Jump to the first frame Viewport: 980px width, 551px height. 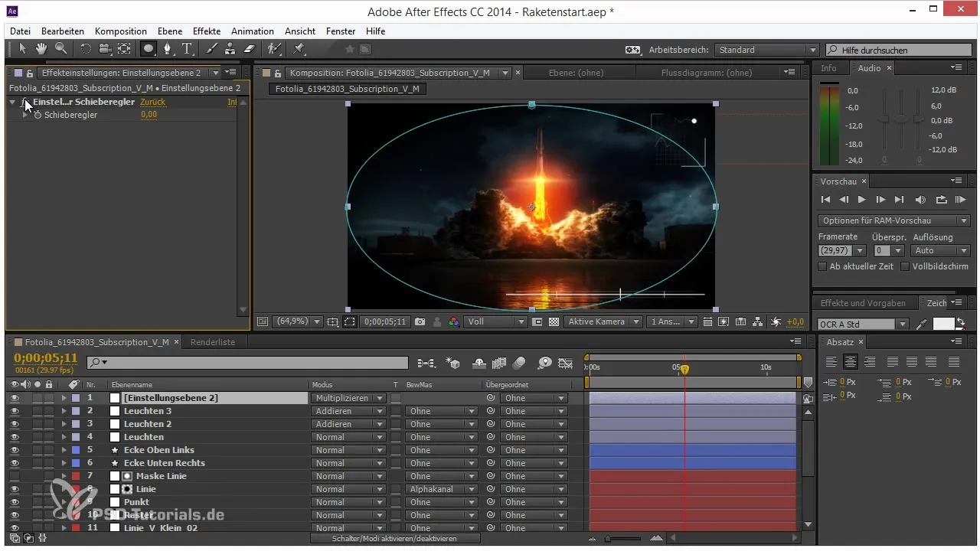click(x=825, y=200)
